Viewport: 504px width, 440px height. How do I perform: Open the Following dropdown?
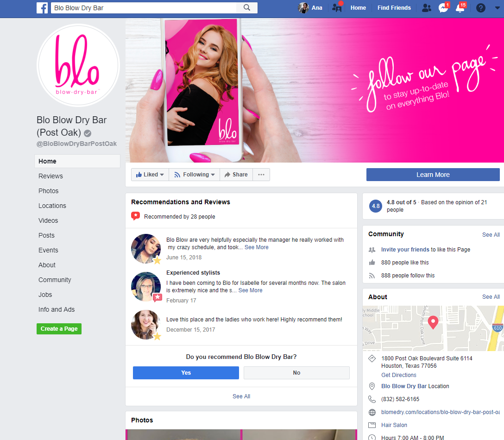(x=195, y=175)
